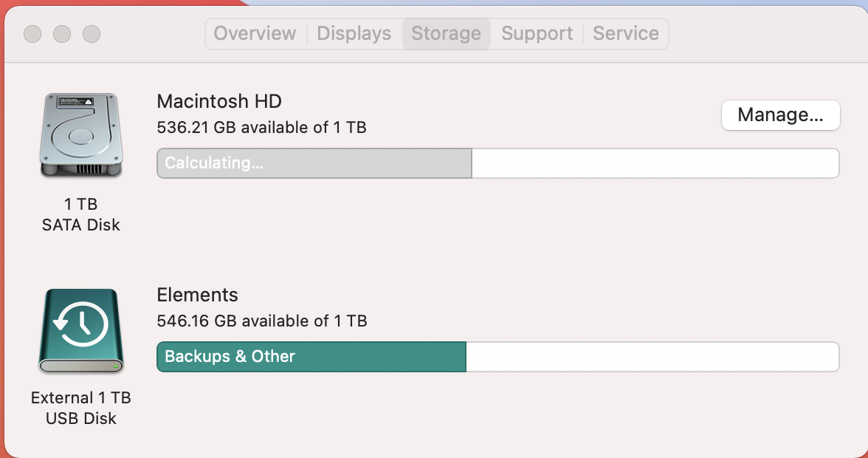Click the 536.21 GB available text

tap(261, 128)
